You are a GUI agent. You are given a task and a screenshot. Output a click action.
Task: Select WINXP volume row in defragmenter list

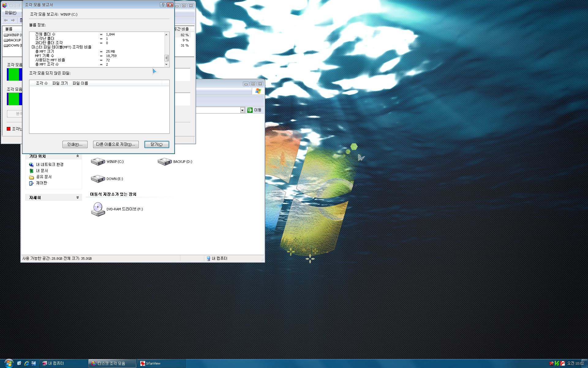point(13,35)
